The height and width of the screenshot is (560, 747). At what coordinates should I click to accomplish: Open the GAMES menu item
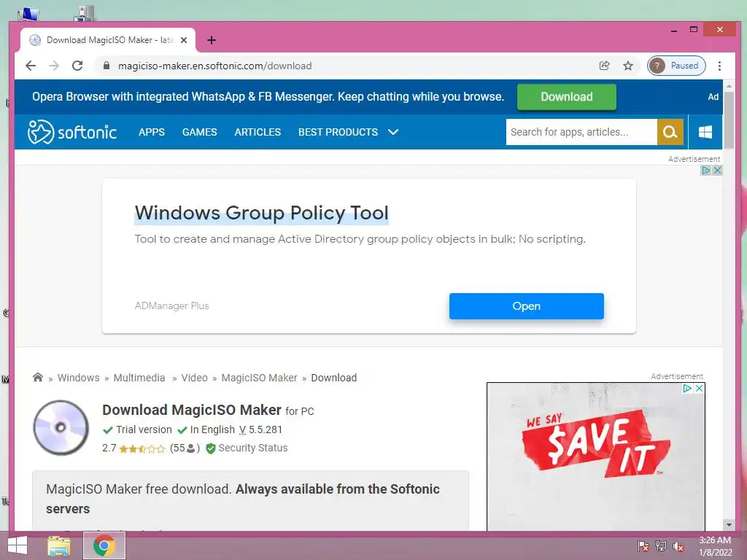coord(200,132)
